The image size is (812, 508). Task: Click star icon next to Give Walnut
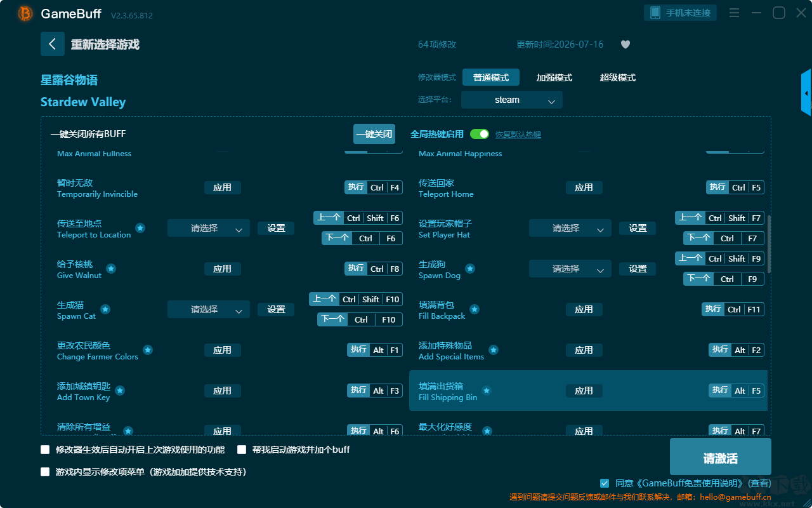click(x=111, y=269)
